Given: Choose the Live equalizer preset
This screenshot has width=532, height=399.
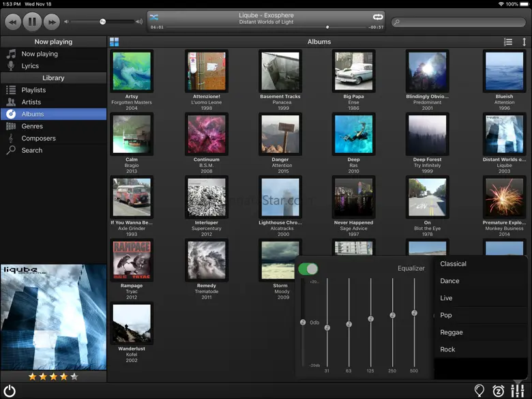Looking at the screenshot, I should pyautogui.click(x=480, y=298).
